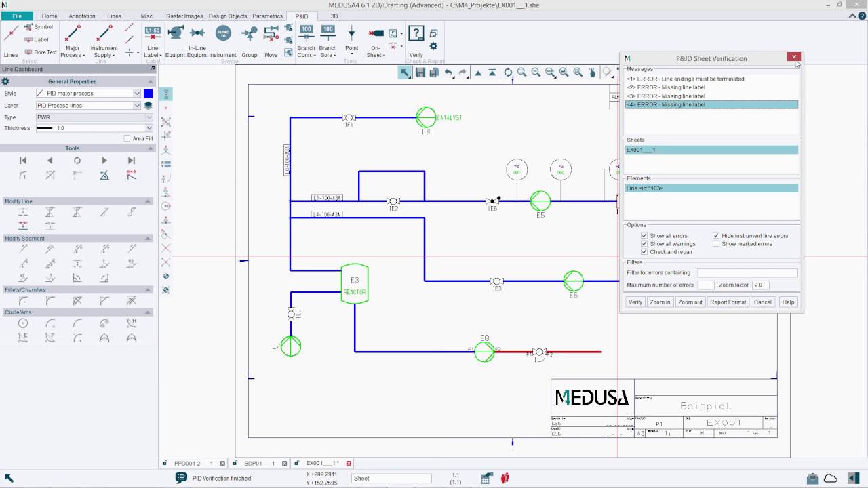Switch to the Home ribbon tab

50,16
